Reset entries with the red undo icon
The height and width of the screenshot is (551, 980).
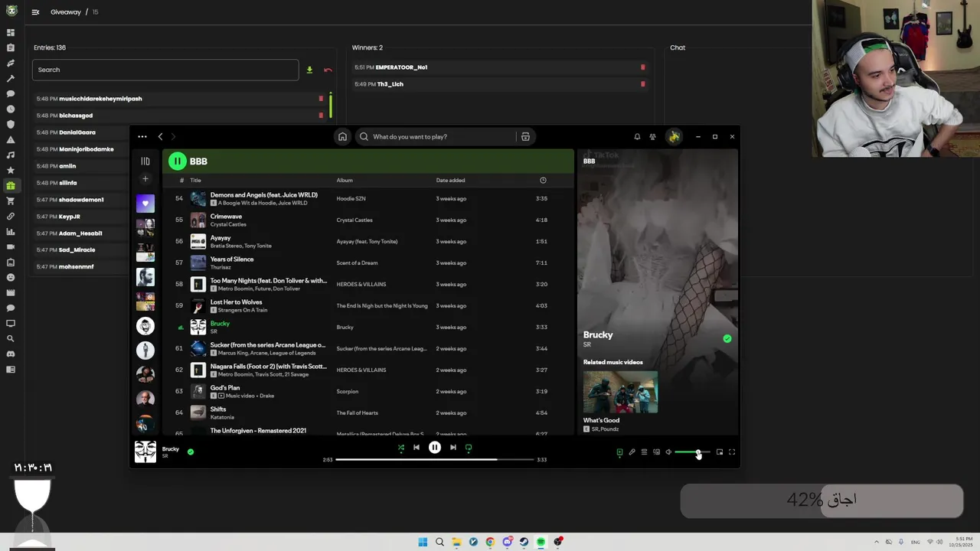coord(328,70)
